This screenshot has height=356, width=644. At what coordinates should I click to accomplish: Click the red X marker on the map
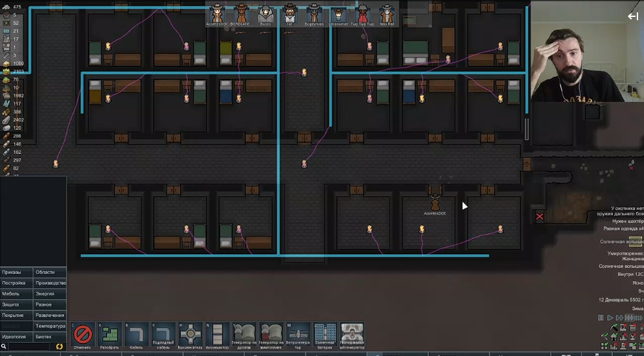pyautogui.click(x=540, y=216)
